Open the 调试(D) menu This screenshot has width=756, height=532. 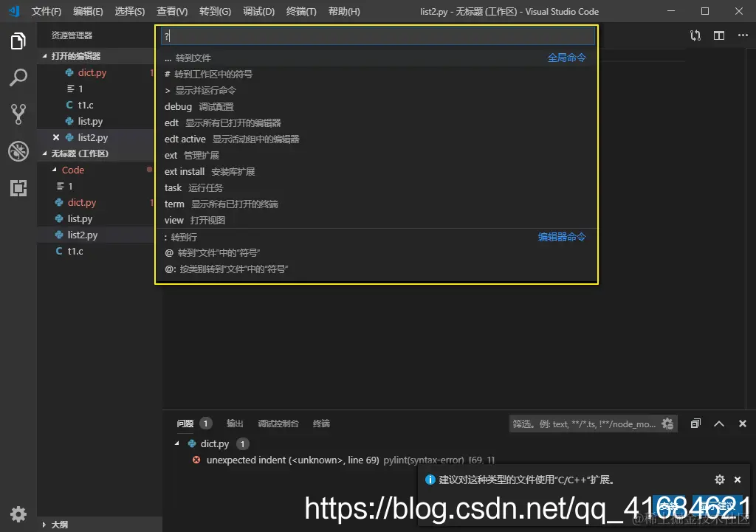click(258, 12)
